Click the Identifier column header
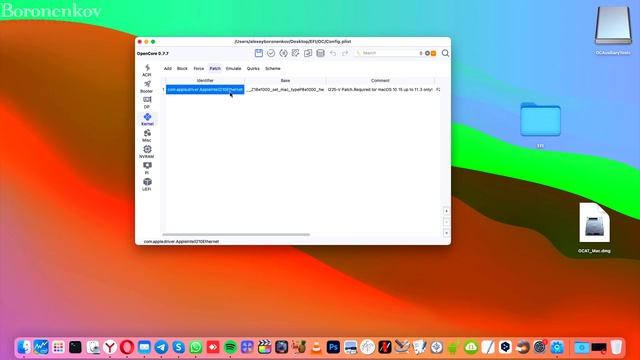This screenshot has width=640, height=360. (205, 81)
